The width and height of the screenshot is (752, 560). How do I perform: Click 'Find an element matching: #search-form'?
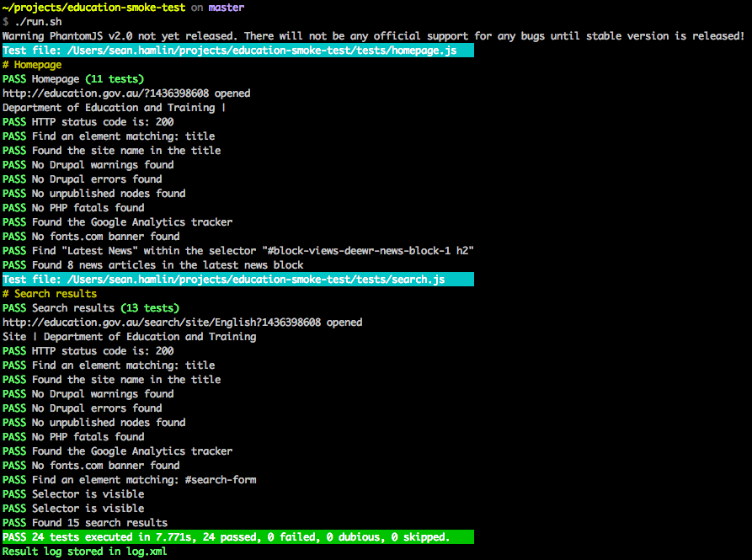click(x=130, y=479)
